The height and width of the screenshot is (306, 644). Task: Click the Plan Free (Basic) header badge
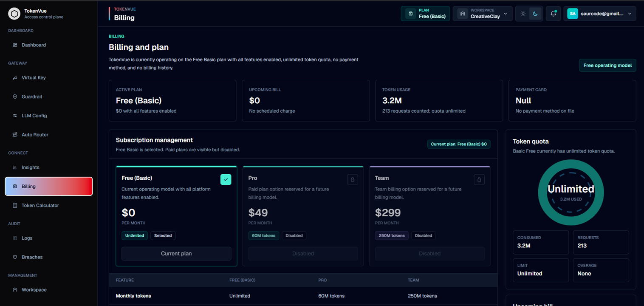tap(425, 14)
